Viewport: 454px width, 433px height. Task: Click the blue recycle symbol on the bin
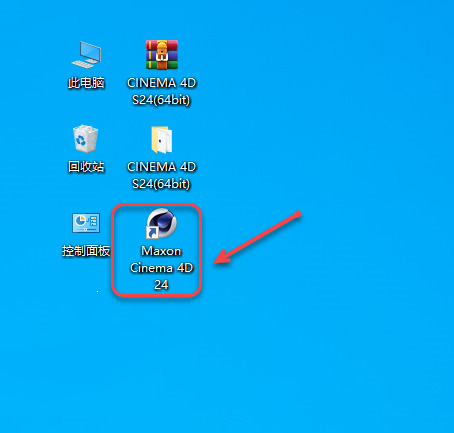click(x=81, y=140)
